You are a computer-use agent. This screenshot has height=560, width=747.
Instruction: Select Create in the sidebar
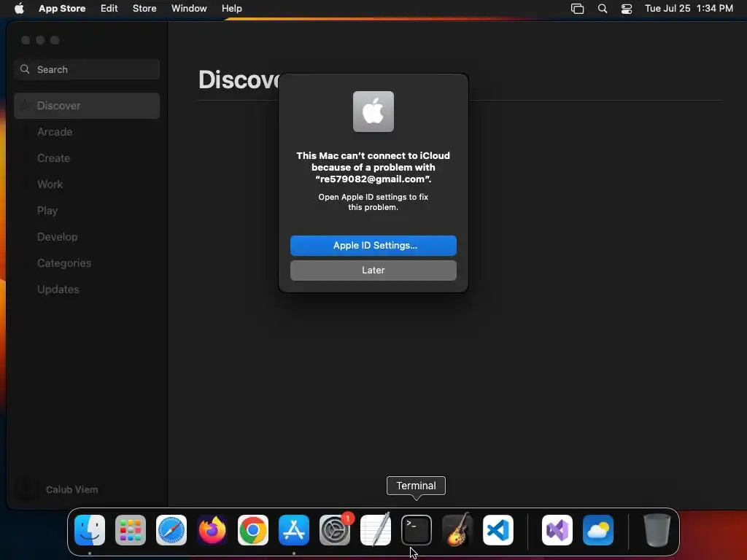point(87,158)
